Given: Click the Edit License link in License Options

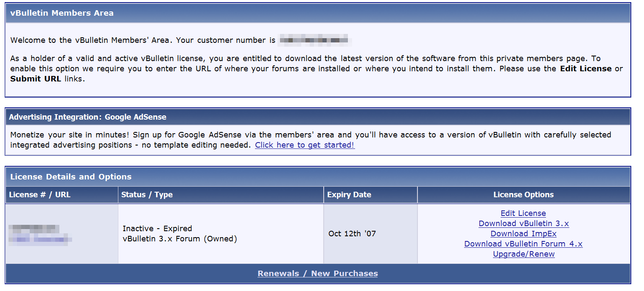Looking at the screenshot, I should (x=523, y=213).
